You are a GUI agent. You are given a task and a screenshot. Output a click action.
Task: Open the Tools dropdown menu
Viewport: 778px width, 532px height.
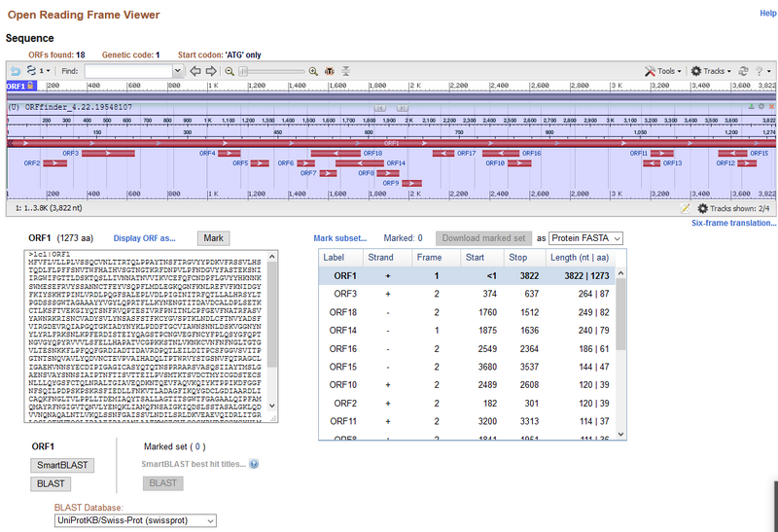pos(664,71)
